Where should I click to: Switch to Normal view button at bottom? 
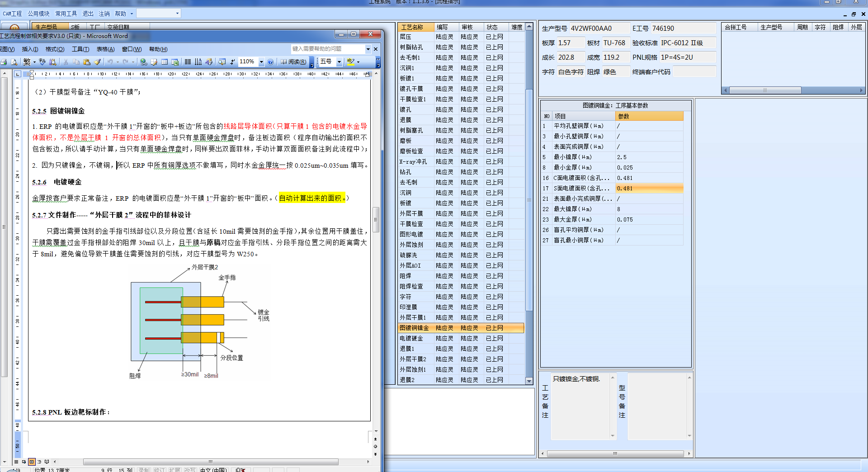click(x=16, y=462)
